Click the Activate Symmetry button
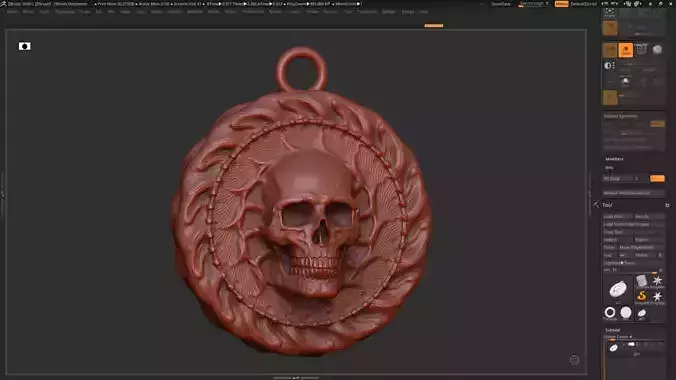The height and width of the screenshot is (380, 676). [x=621, y=116]
